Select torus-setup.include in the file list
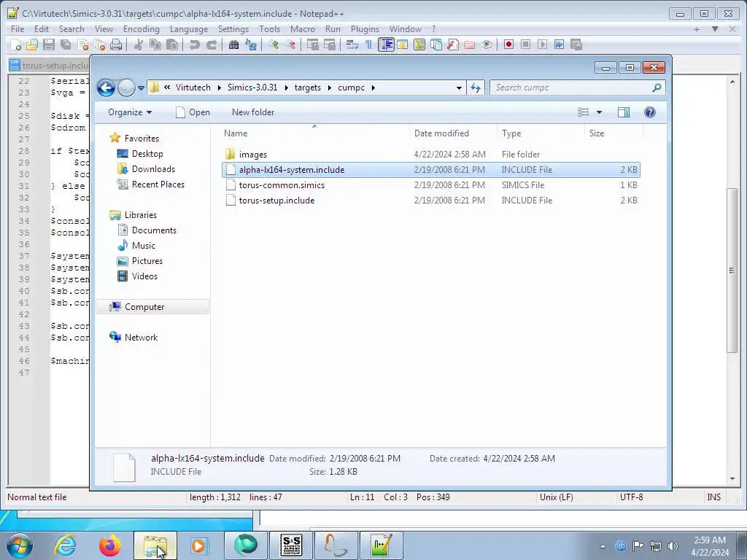Viewport: 747px width, 560px height. [430, 201]
